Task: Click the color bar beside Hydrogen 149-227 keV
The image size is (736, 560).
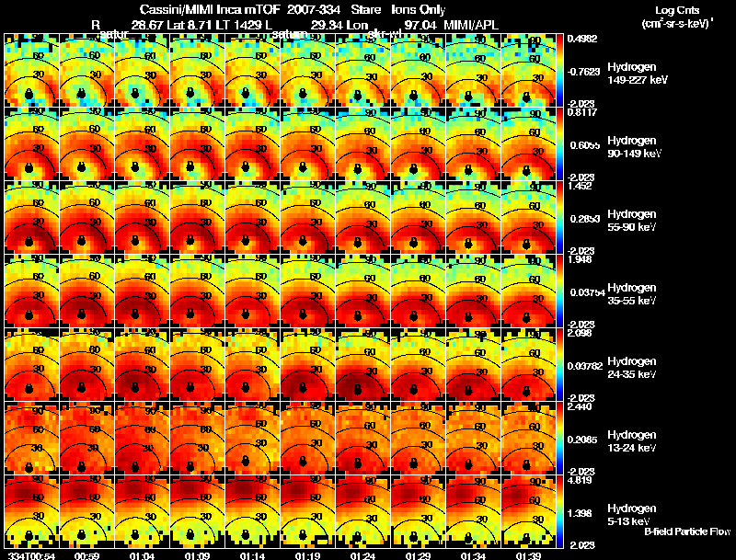Action: (x=559, y=71)
